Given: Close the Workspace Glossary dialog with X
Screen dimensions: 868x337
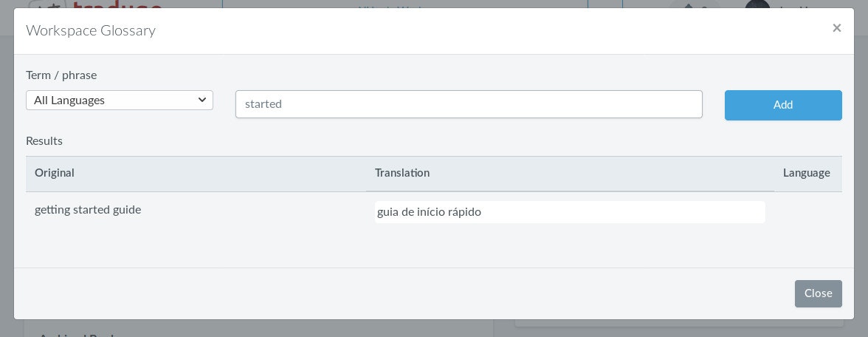Looking at the screenshot, I should (x=836, y=28).
